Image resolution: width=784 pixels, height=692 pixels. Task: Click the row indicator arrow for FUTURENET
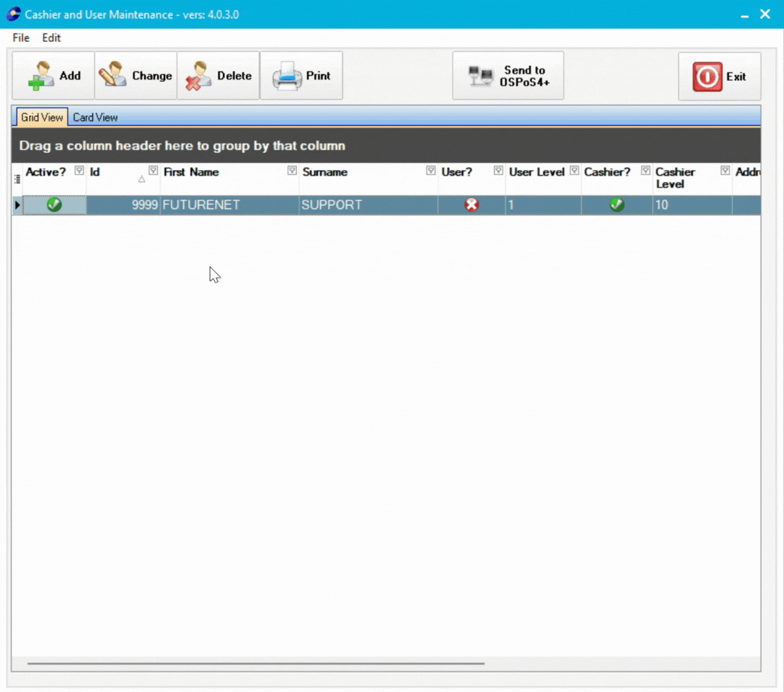pos(17,205)
